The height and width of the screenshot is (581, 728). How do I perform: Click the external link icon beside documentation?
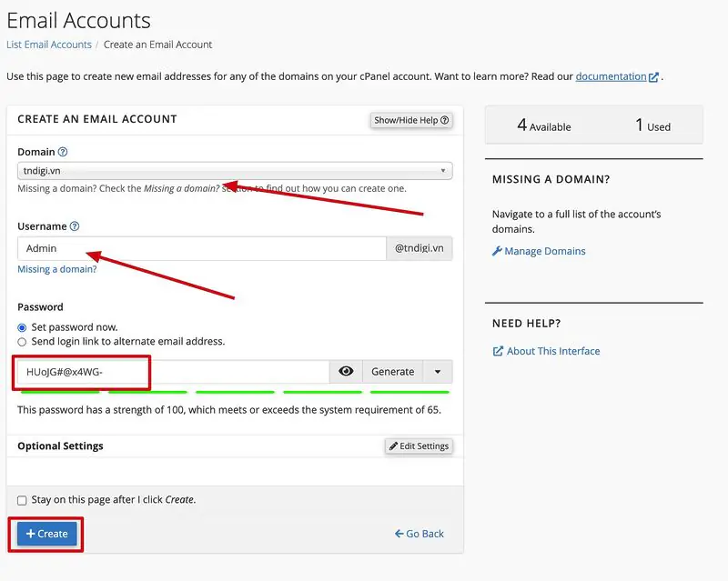[653, 77]
